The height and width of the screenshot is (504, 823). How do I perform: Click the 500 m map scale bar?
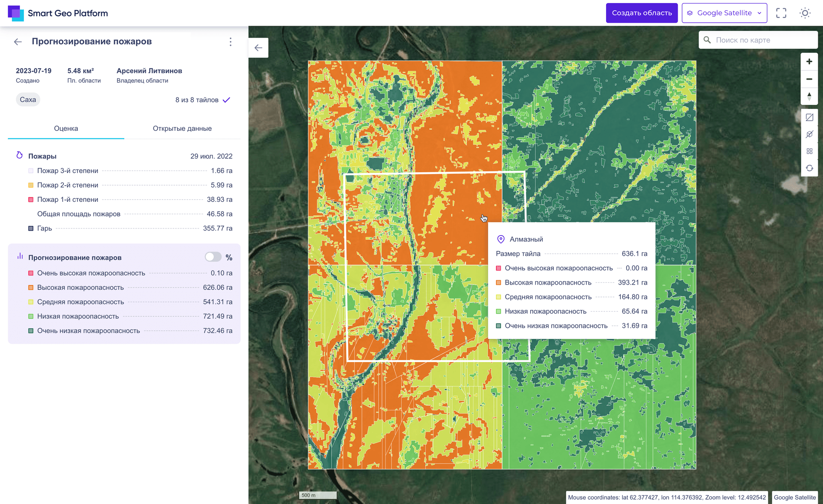point(318,495)
